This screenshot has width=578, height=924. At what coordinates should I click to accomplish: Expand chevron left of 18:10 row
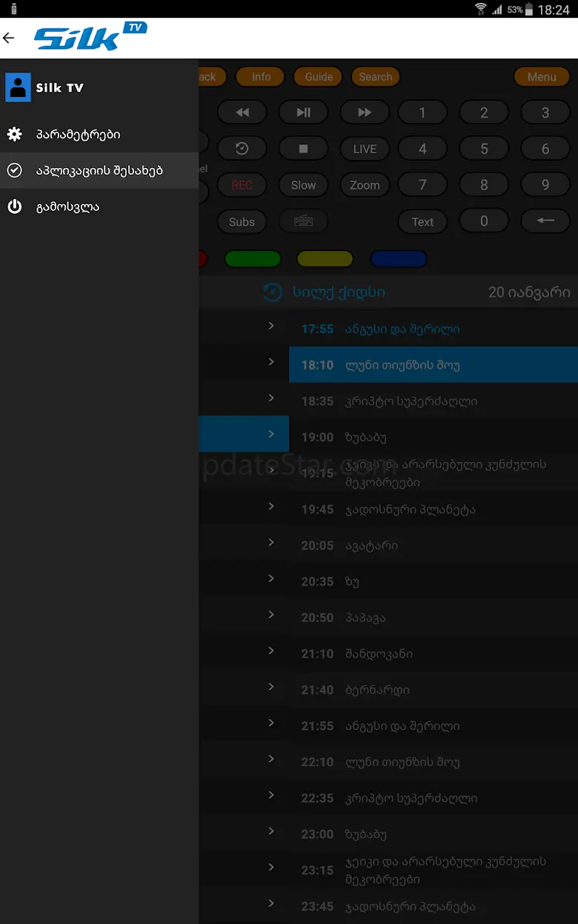(271, 362)
